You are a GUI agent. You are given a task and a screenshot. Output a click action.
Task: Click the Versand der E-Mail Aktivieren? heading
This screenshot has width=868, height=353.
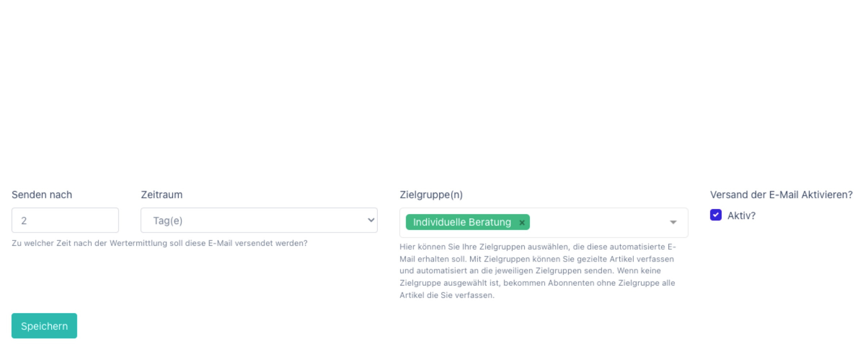[781, 195]
